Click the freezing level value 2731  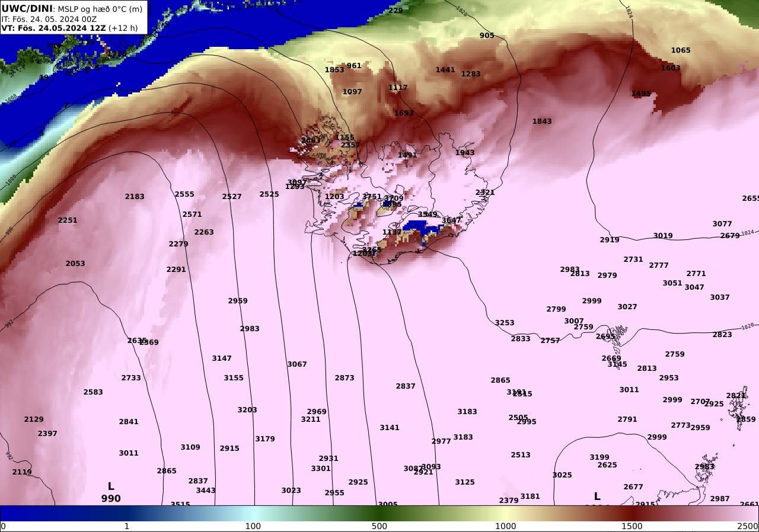pyautogui.click(x=633, y=259)
